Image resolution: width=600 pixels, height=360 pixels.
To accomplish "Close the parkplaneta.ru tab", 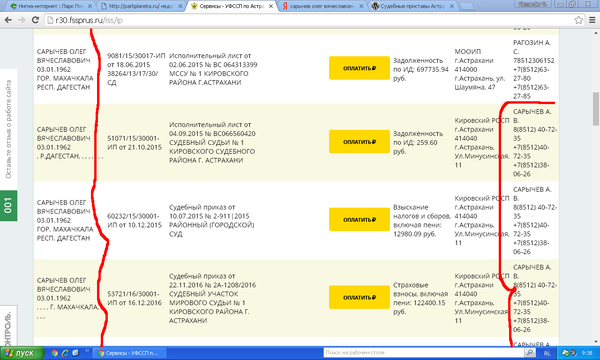I will (x=180, y=6).
